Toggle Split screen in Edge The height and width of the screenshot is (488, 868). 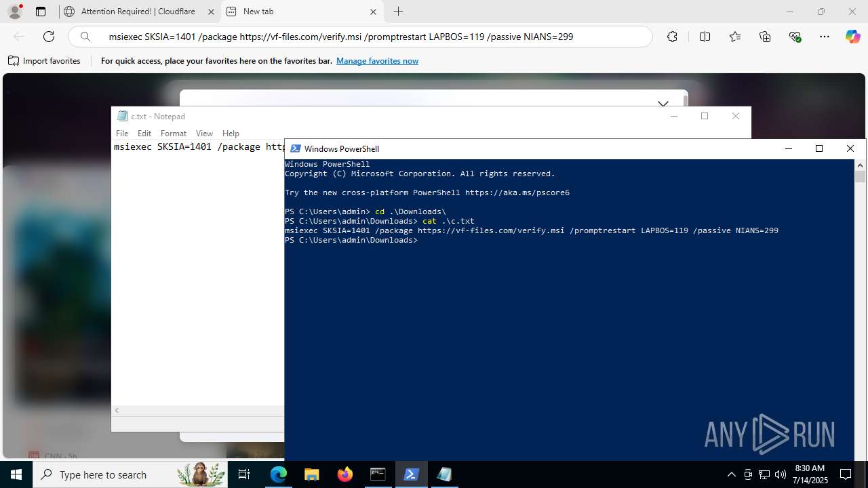pos(705,37)
